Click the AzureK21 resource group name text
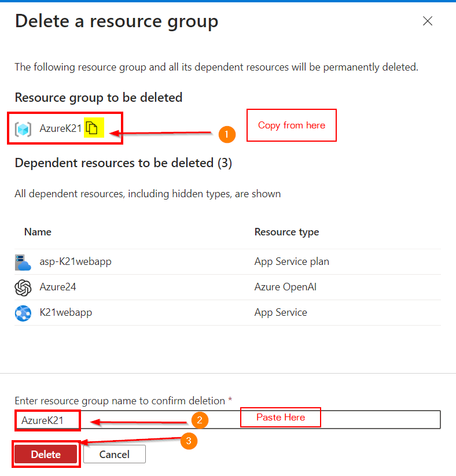Viewport: 456px width, 476px height. point(60,128)
